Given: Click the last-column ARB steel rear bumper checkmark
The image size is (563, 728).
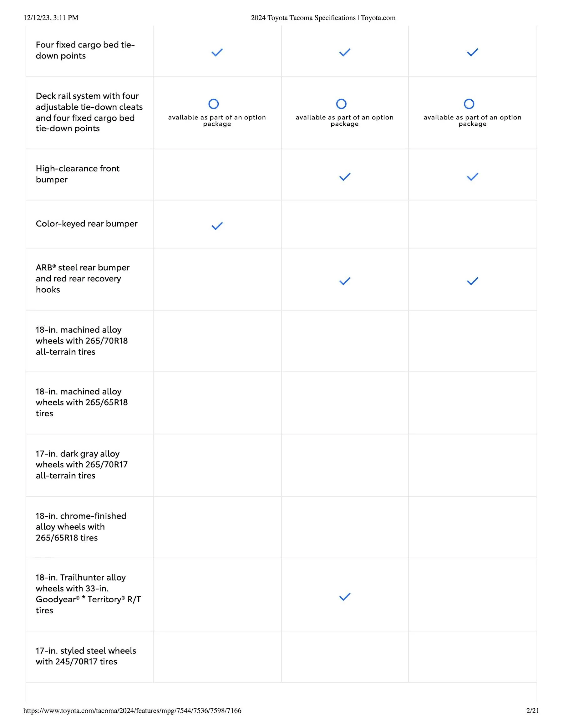Looking at the screenshot, I should 472,281.
